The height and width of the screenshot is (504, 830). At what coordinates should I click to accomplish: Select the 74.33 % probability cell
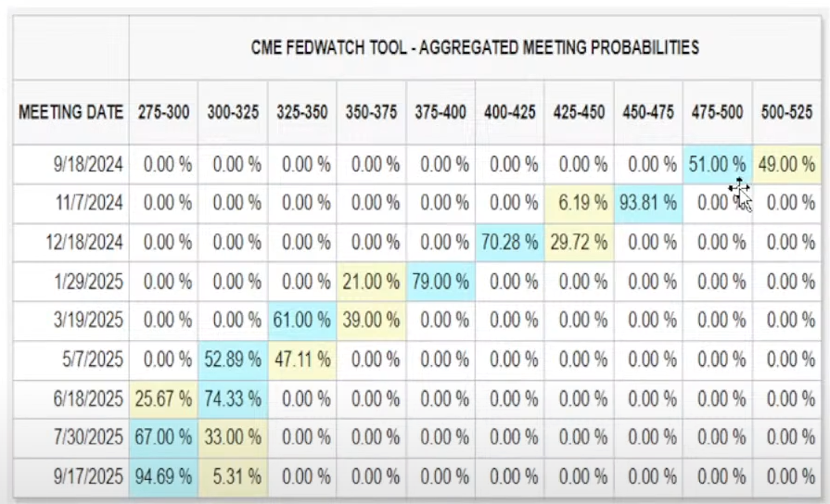233,399
